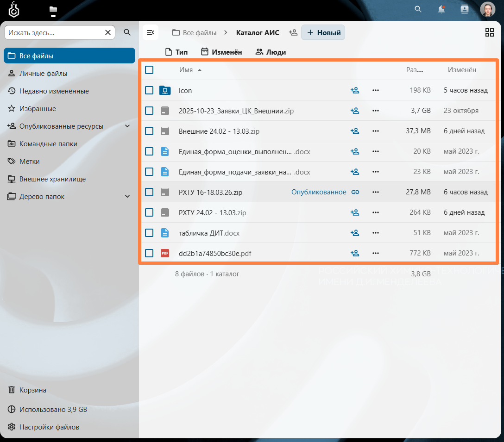Expand Опубликованные ресурсы section

[128, 126]
